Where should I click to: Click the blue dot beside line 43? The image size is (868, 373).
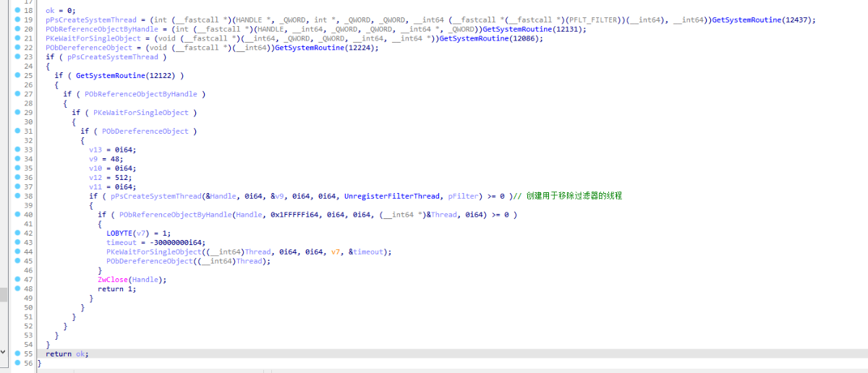coord(17,242)
